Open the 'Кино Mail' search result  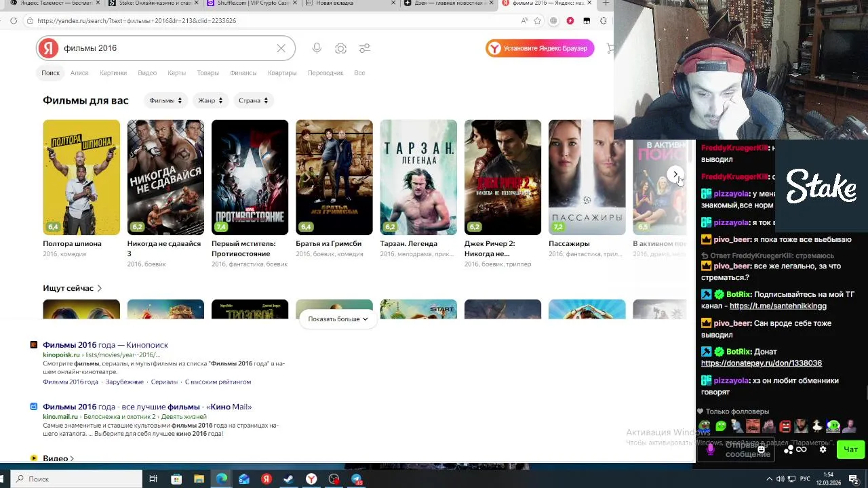click(x=147, y=407)
